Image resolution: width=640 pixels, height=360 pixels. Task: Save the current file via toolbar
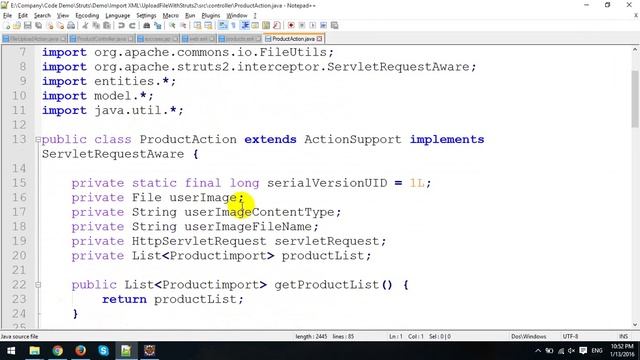tap(27, 25)
